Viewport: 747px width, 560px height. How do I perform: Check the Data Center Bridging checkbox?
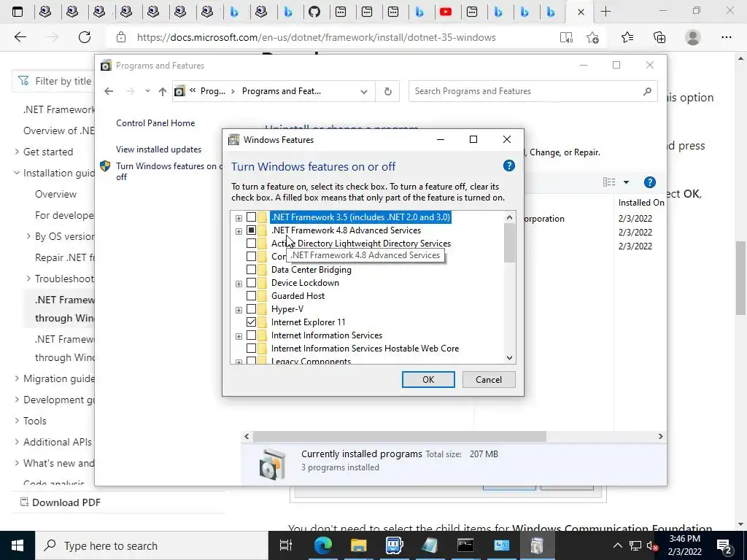[x=251, y=270]
